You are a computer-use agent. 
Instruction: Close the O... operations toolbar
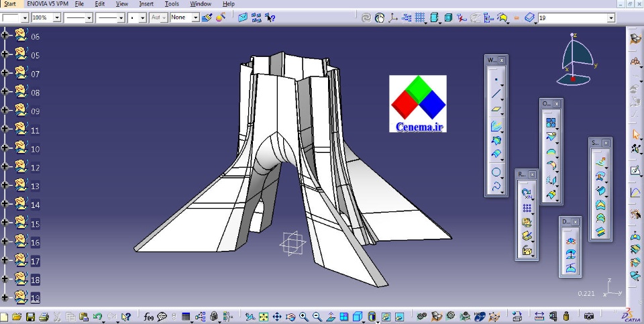(557, 104)
